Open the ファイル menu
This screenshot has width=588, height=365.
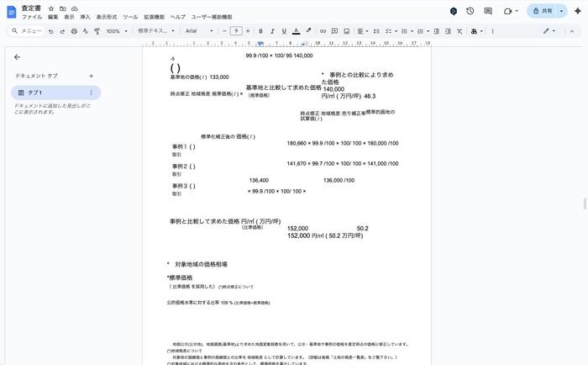32,17
